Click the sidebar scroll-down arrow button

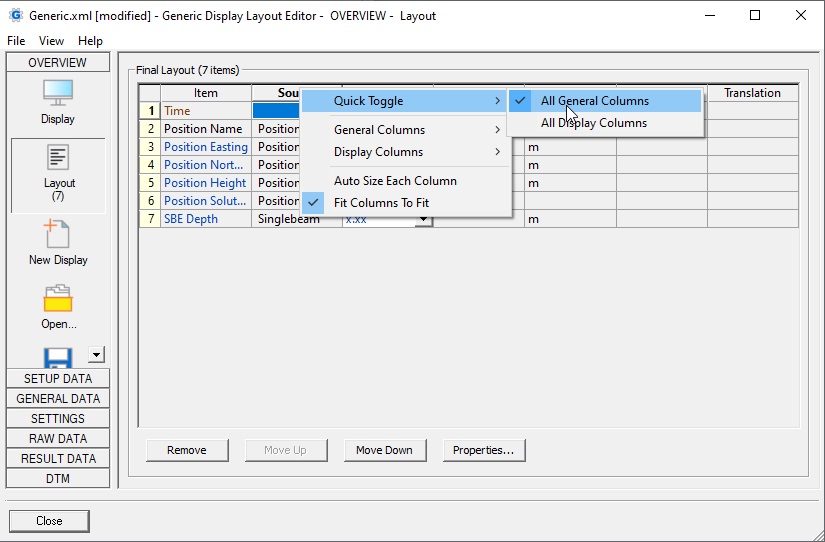pyautogui.click(x=96, y=354)
